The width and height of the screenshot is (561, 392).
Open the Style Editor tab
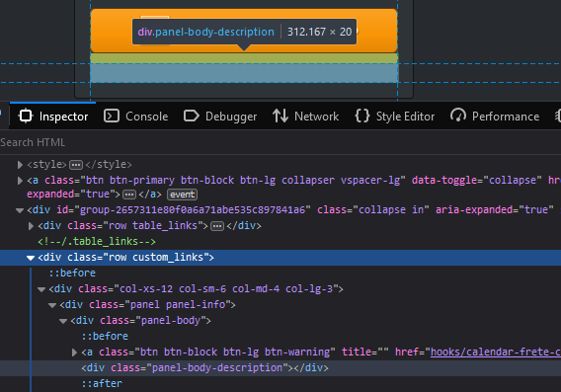point(395,117)
